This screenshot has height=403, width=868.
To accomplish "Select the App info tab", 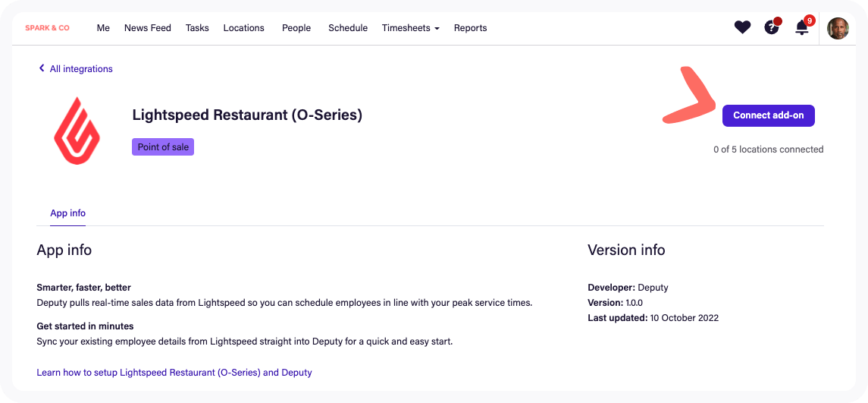I will click(67, 213).
